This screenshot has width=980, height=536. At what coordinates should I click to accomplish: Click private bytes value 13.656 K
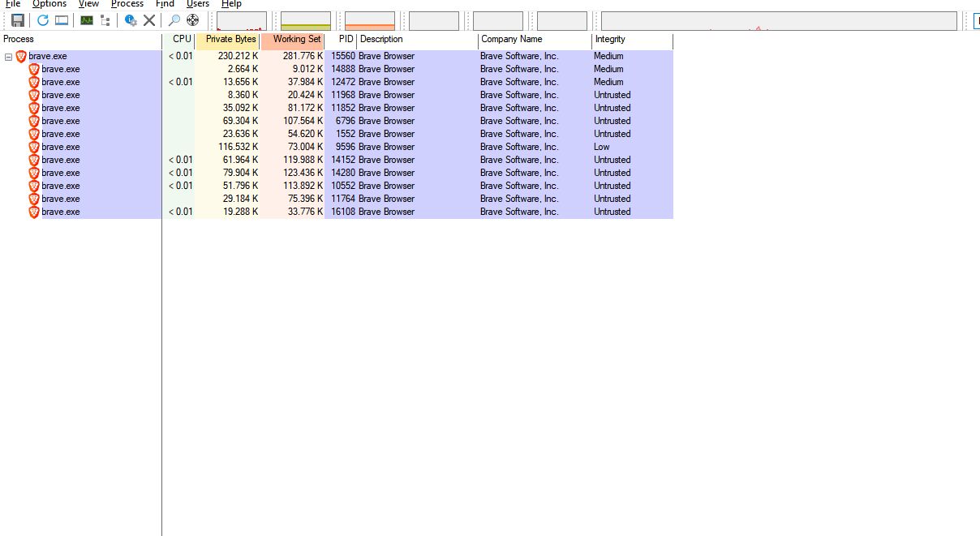pyautogui.click(x=241, y=82)
